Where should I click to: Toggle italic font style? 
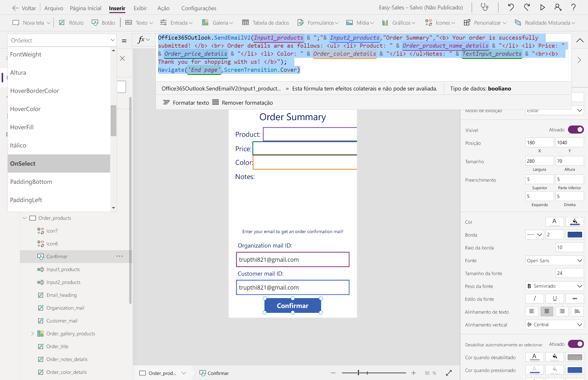pyautogui.click(x=535, y=299)
